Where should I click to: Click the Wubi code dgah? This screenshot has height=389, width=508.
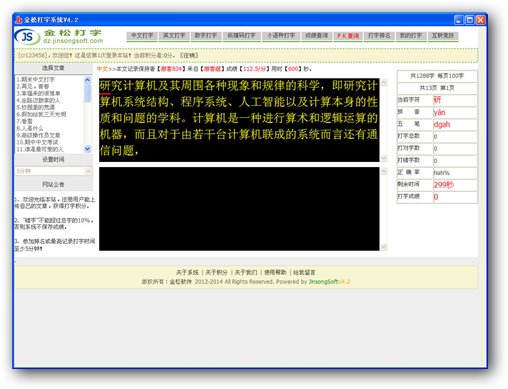442,124
